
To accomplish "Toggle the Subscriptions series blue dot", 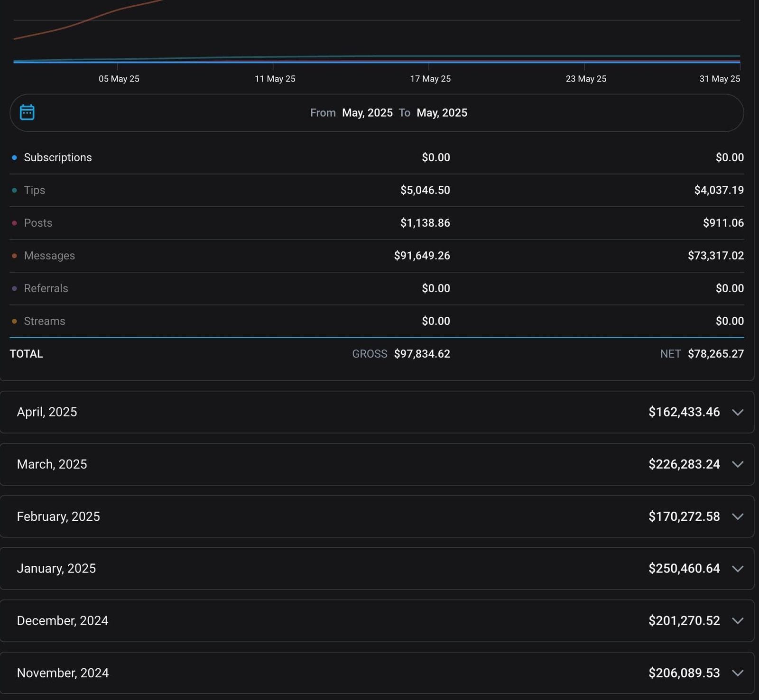I will tap(14, 157).
